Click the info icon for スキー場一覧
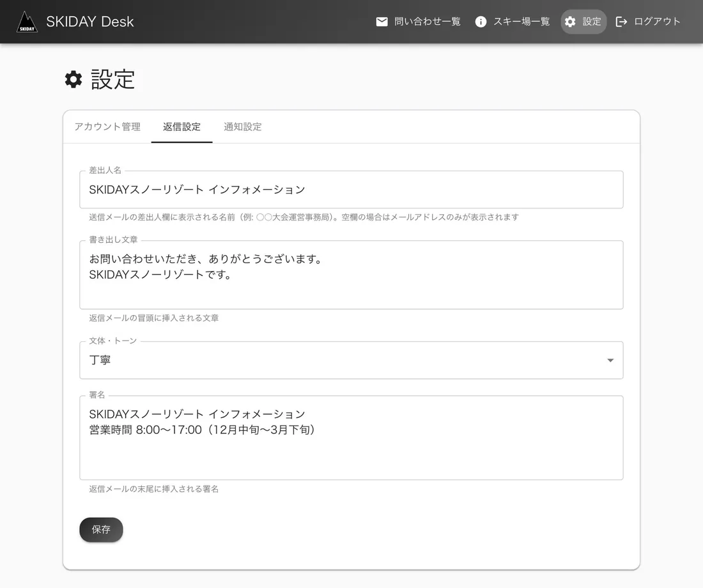This screenshot has width=703, height=588. click(x=481, y=22)
